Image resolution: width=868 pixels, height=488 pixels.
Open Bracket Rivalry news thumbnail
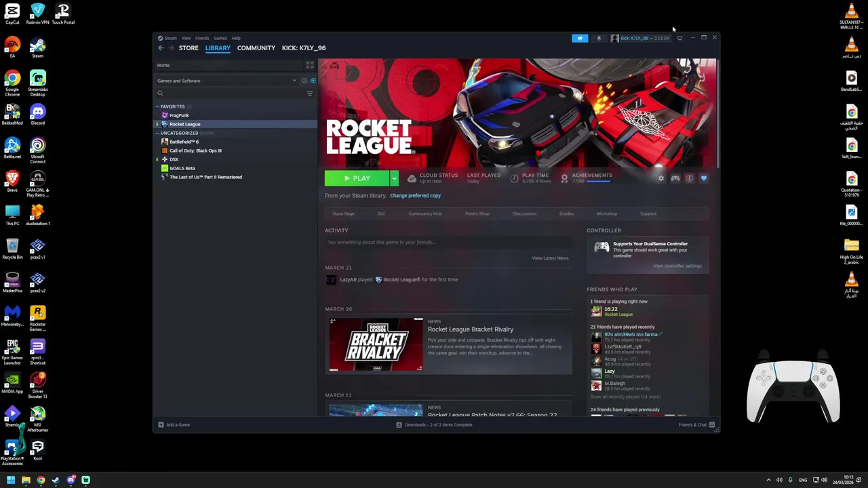376,344
